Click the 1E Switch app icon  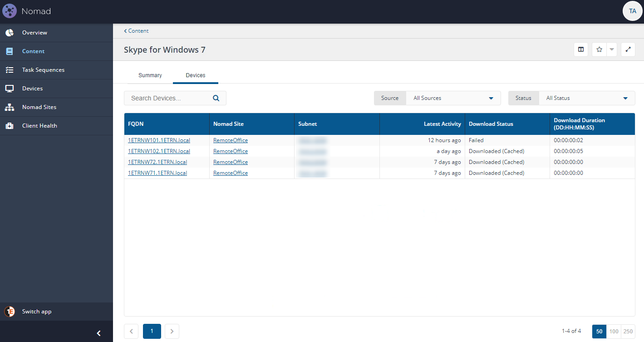click(x=9, y=312)
